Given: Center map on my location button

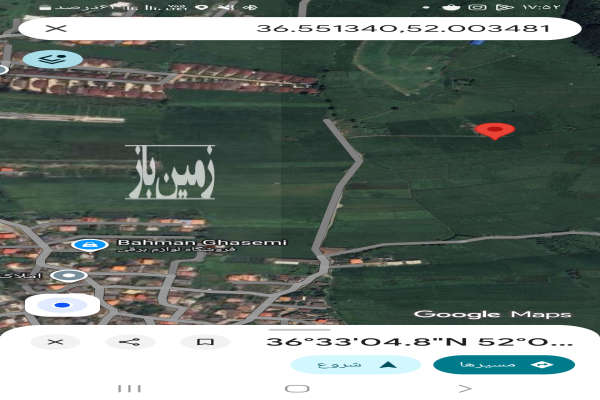Looking at the screenshot, I should 62,305.
